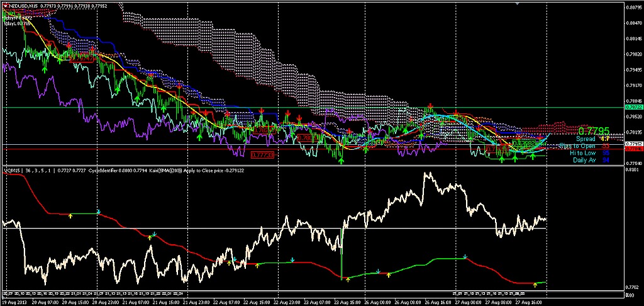Select the green boxed 0.77782 price label

(x=524, y=143)
